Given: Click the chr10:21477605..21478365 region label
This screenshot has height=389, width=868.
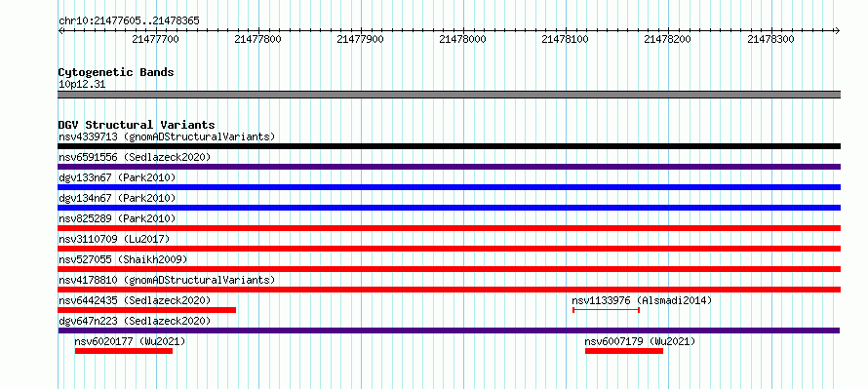Looking at the screenshot, I should [x=129, y=21].
